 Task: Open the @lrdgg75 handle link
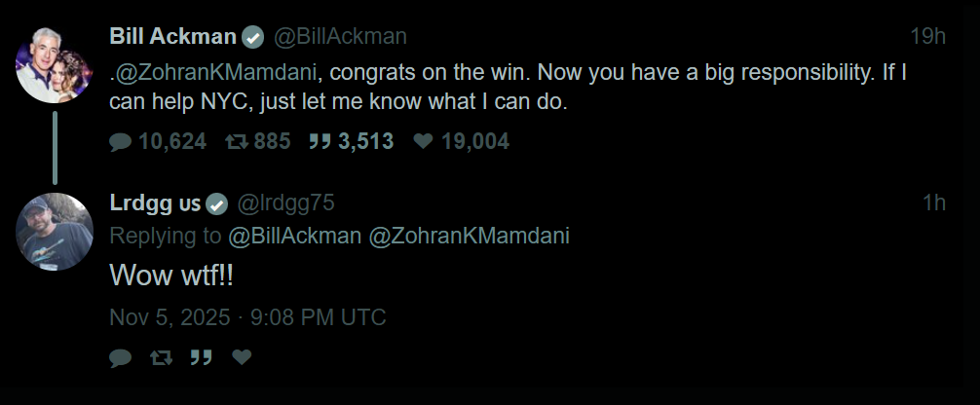(286, 203)
